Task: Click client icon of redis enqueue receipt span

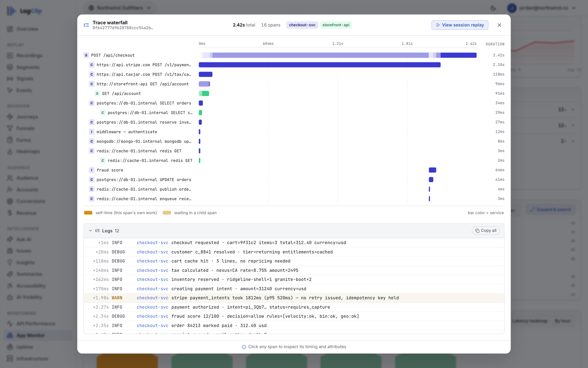Action: (92, 199)
